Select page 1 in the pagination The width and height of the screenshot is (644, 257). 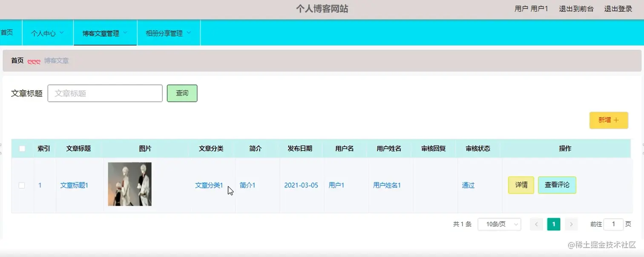[x=554, y=224]
